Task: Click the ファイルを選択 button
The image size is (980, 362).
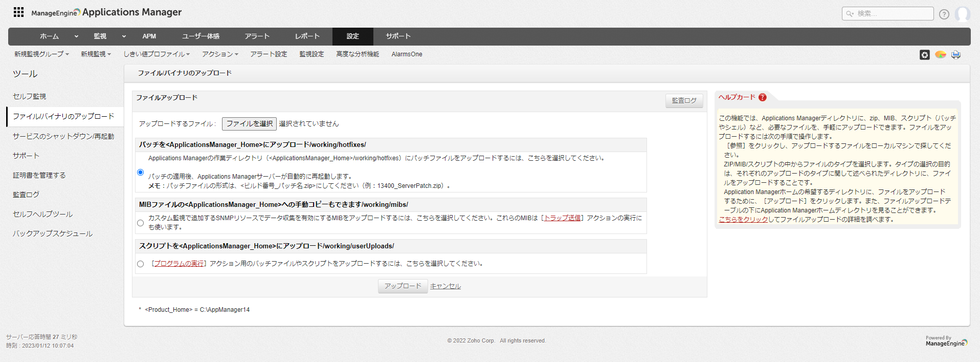Action: pos(249,124)
